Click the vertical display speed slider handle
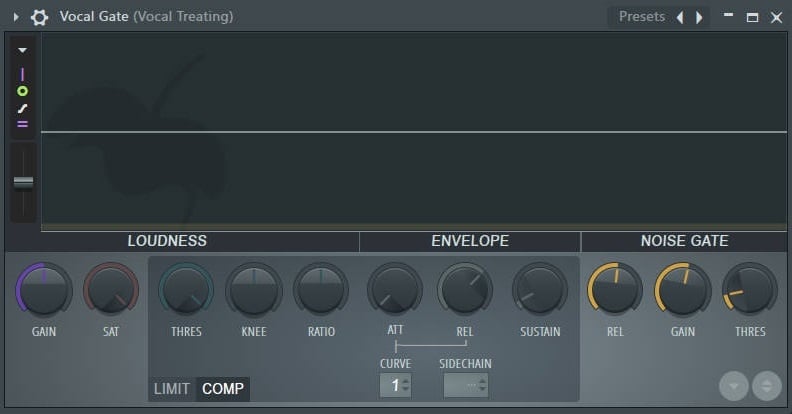This screenshot has height=414, width=792. click(x=23, y=182)
